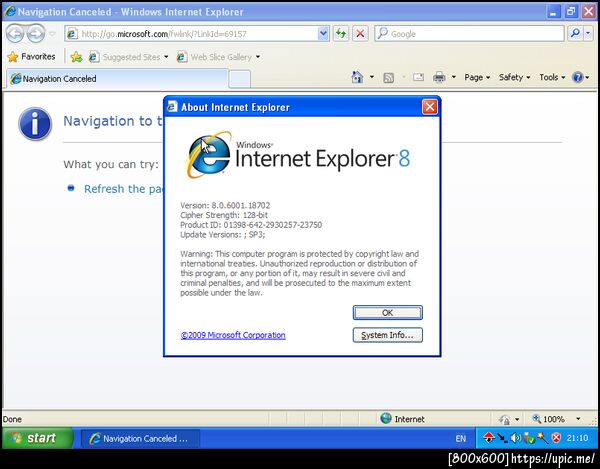This screenshot has height=469, width=600.
Task: Click the Windows start button
Action: pos(38,438)
